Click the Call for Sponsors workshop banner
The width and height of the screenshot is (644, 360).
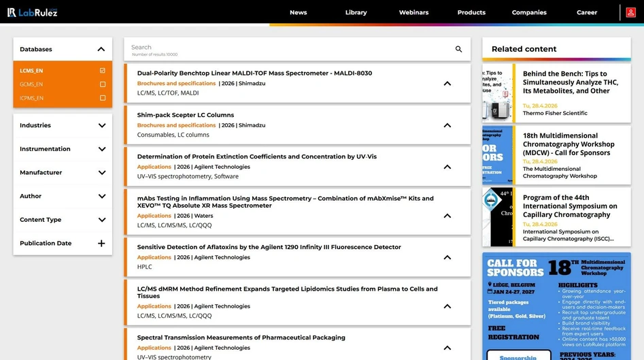(x=556, y=306)
